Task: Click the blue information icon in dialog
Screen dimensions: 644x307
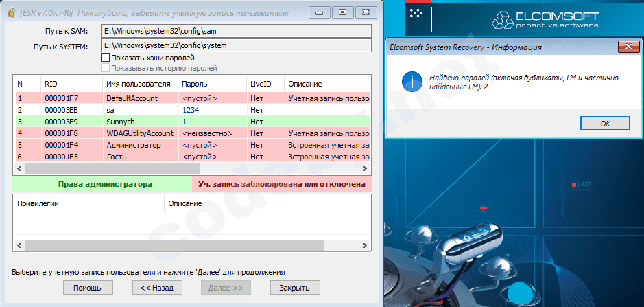Action: click(x=411, y=82)
